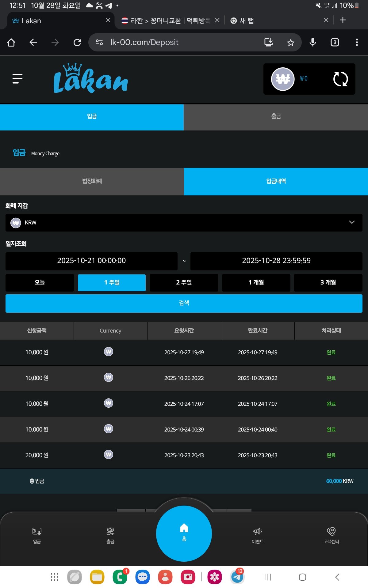Image resolution: width=368 pixels, height=588 pixels.
Task: Switch to the 출금 tab
Action: [x=276, y=117]
